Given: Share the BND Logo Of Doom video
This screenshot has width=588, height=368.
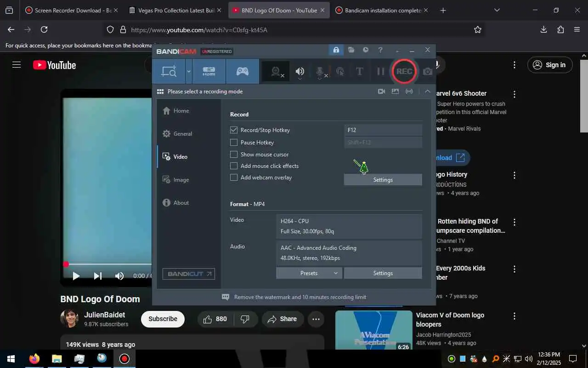Looking at the screenshot, I should click(x=283, y=319).
